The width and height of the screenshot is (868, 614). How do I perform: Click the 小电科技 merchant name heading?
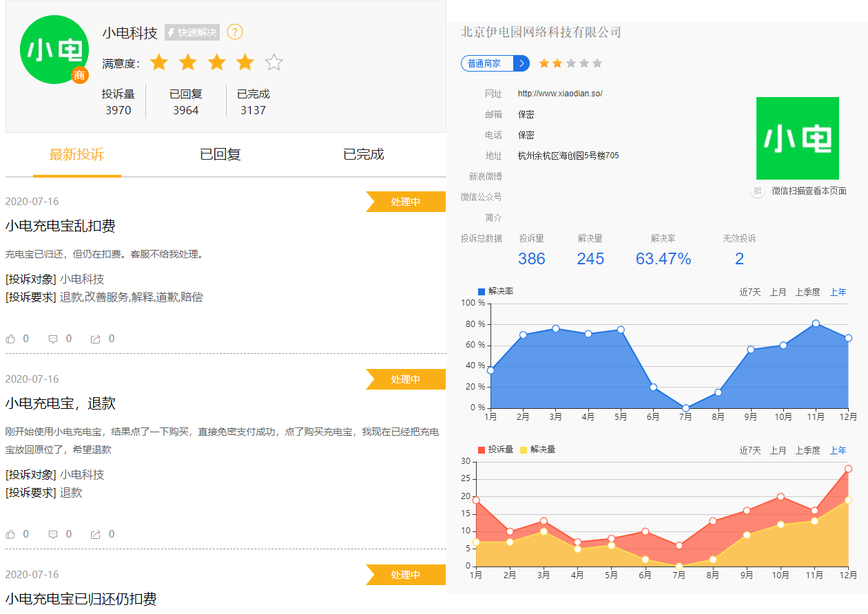click(x=130, y=32)
